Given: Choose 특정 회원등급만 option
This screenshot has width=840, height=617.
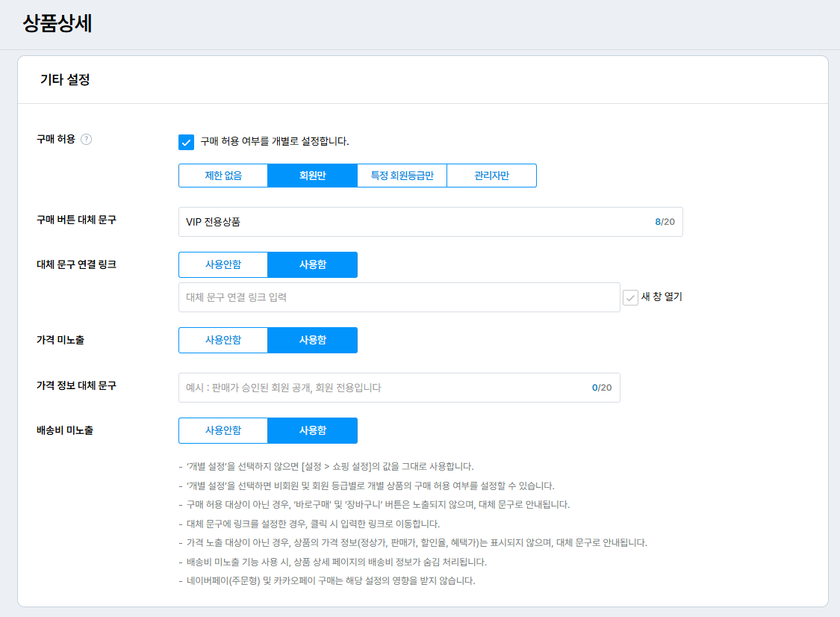Looking at the screenshot, I should pos(402,176).
